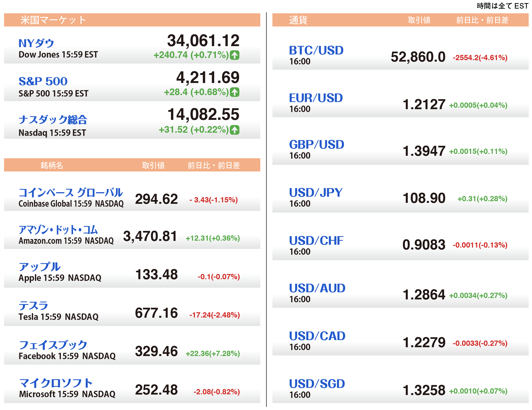Select the フェイスブック stock name
The width and height of the screenshot is (532, 410).
(x=53, y=345)
